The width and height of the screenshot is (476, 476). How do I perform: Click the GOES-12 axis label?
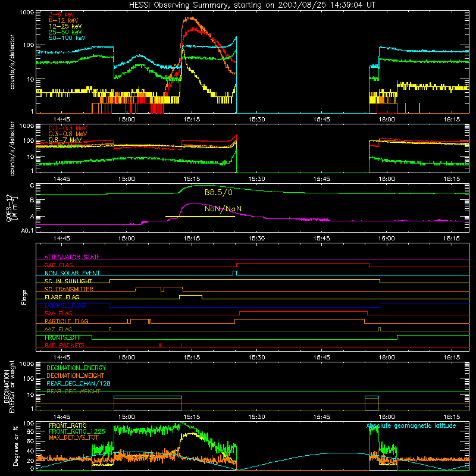[11, 208]
